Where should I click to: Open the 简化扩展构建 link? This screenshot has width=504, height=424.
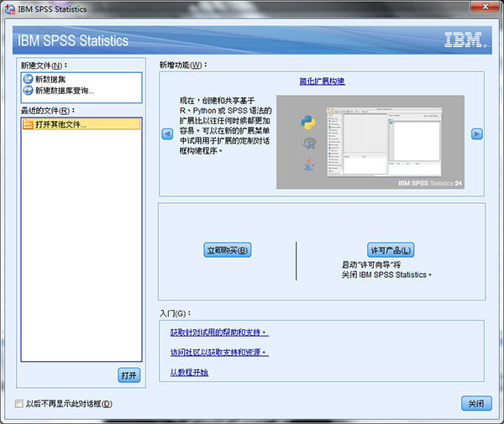[322, 81]
